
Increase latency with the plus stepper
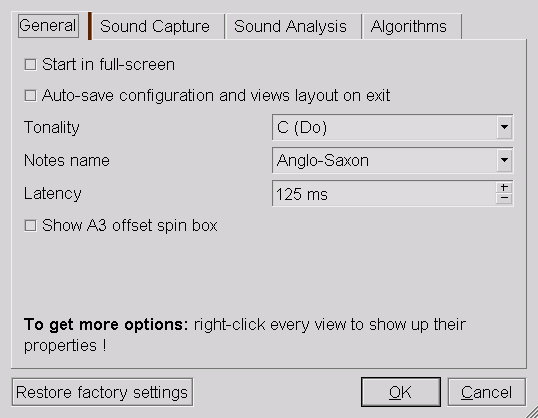tap(504, 187)
